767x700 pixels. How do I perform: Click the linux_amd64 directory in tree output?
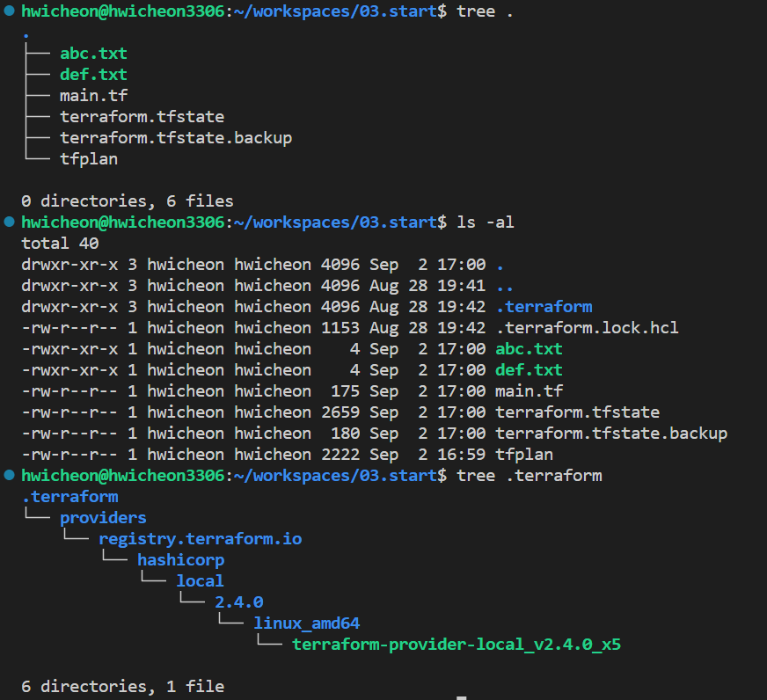(306, 623)
